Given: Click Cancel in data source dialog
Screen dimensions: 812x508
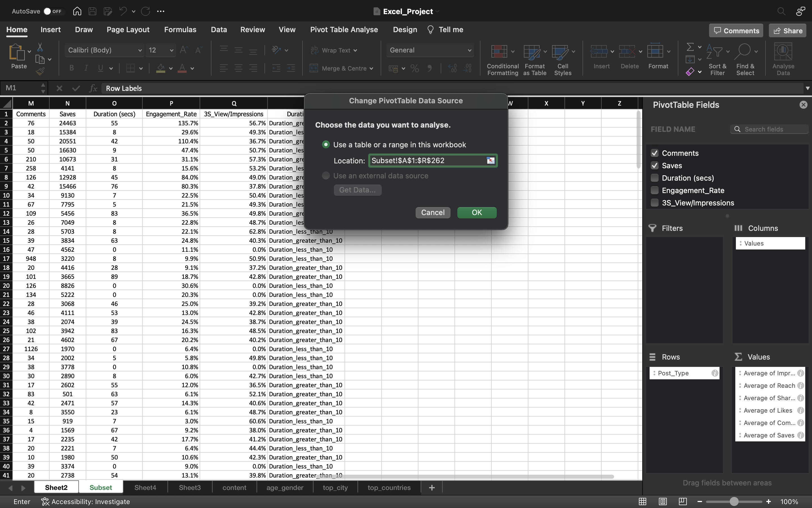Looking at the screenshot, I should tap(433, 213).
